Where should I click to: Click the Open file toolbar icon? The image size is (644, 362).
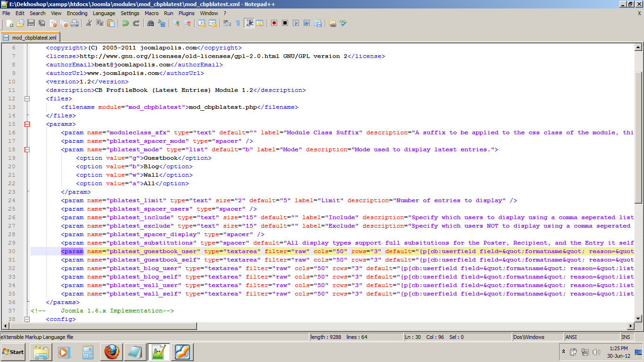pos(20,23)
